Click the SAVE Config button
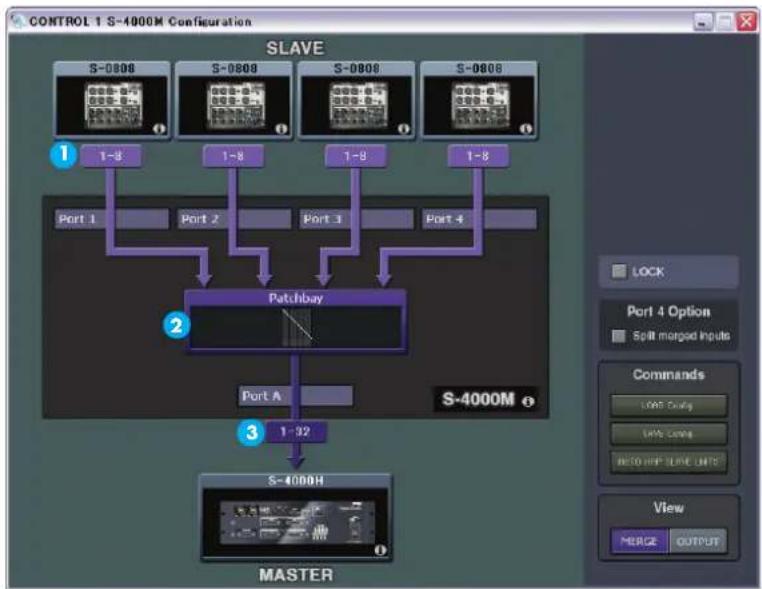 click(x=669, y=433)
